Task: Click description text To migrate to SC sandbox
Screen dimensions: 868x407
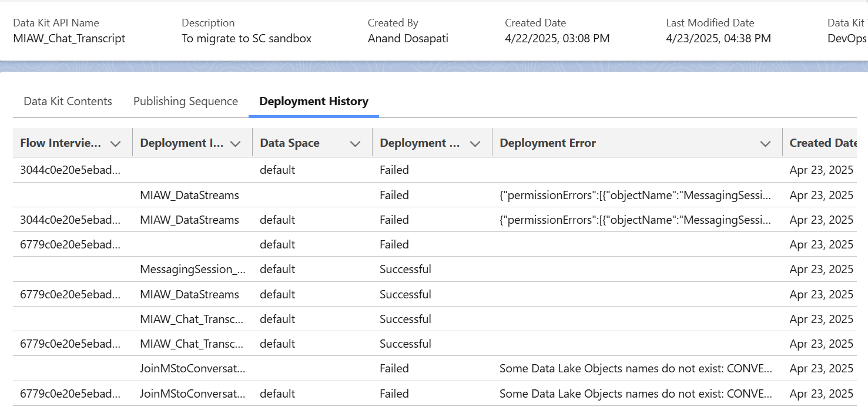Action: click(x=246, y=39)
